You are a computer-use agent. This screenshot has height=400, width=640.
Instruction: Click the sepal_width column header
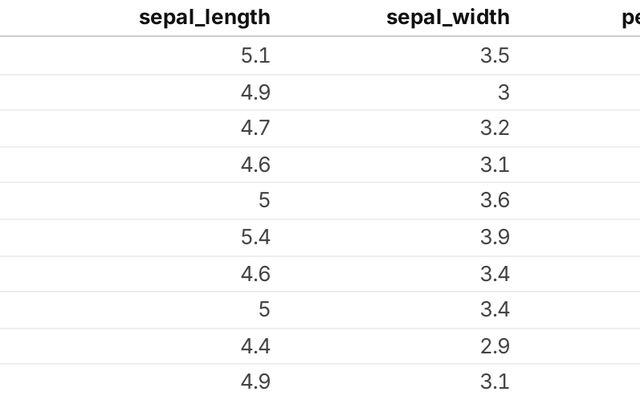(450, 17)
